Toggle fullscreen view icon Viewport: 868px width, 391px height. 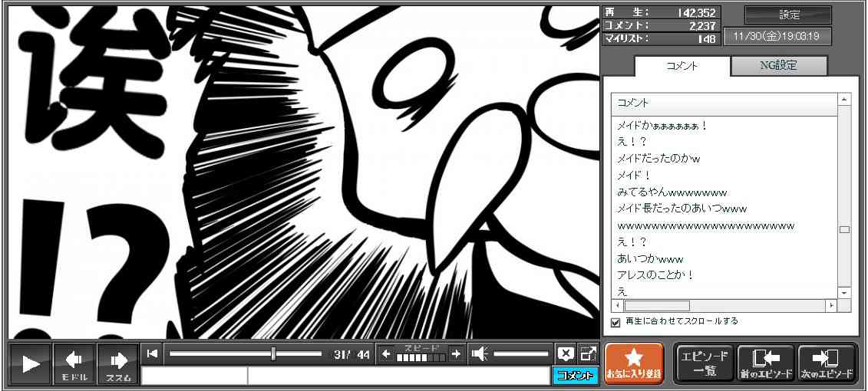pos(589,353)
